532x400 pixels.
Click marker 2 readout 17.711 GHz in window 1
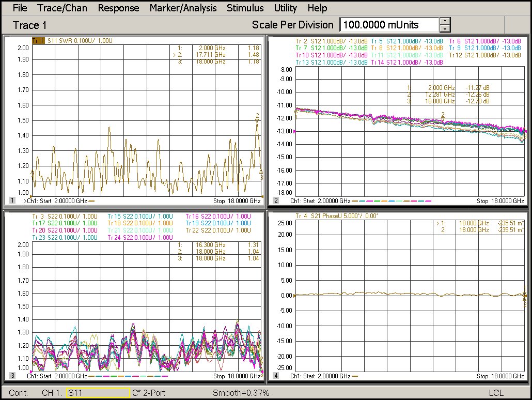coord(216,55)
